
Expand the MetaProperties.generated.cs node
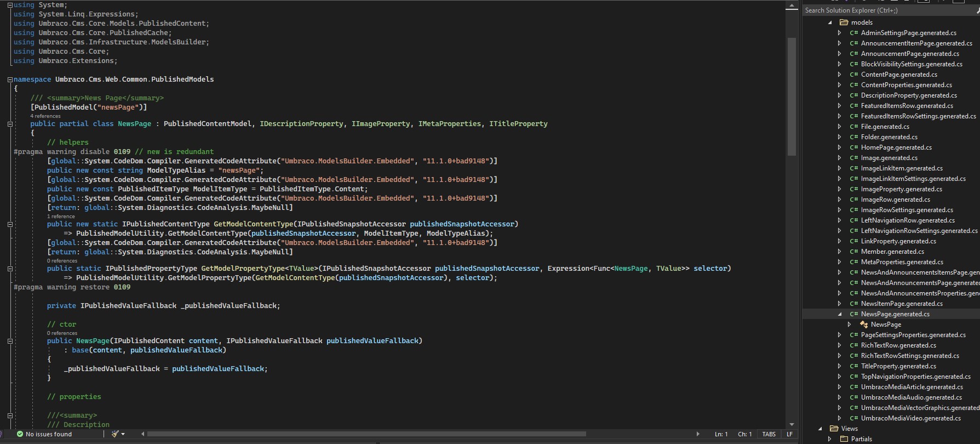[x=840, y=262]
